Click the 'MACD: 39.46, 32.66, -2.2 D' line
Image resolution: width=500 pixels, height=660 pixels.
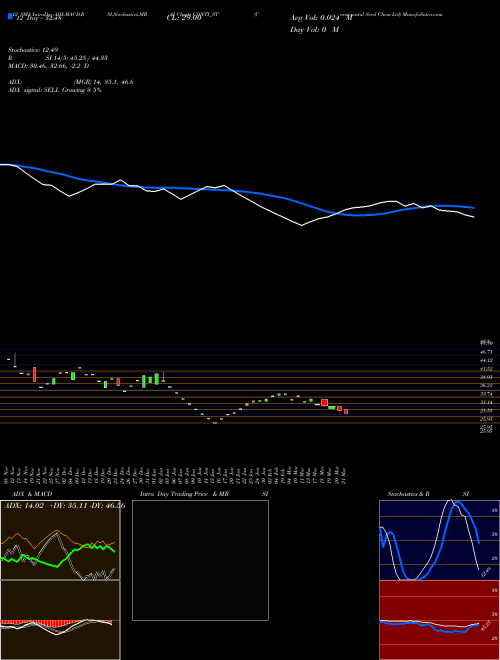tap(48, 66)
